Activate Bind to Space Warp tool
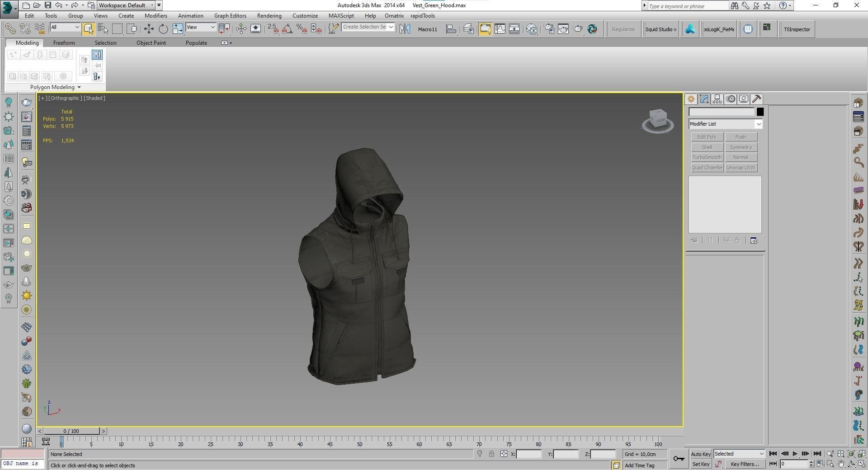The height and width of the screenshot is (470, 868). [x=40, y=29]
